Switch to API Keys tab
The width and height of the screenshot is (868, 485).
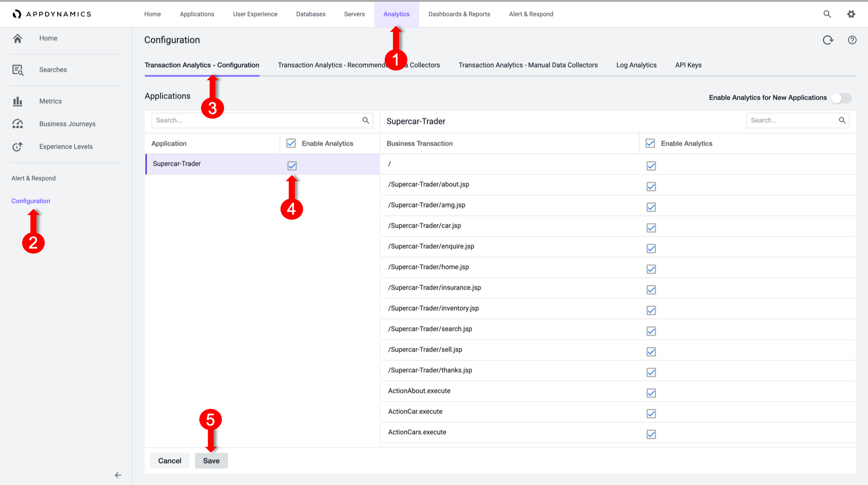(x=688, y=65)
